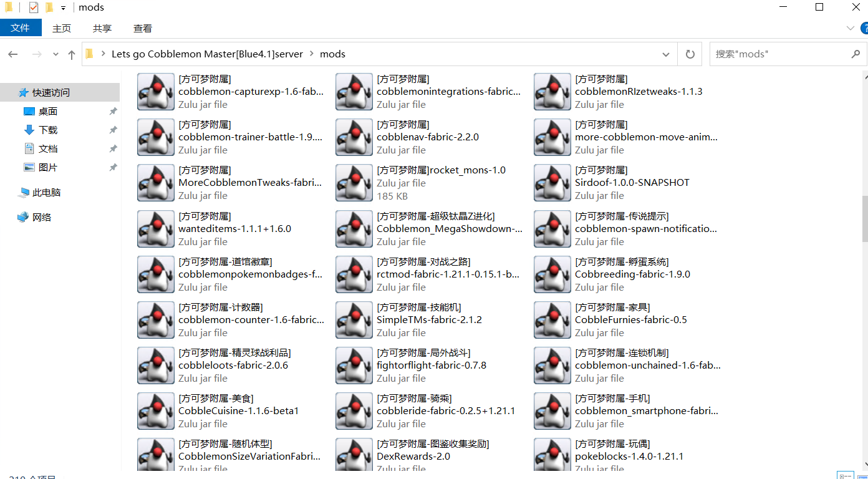Select the SimpleTMs-fabric-2.1.2 jar icon
Viewport: 868px width, 479px height.
[x=354, y=320]
